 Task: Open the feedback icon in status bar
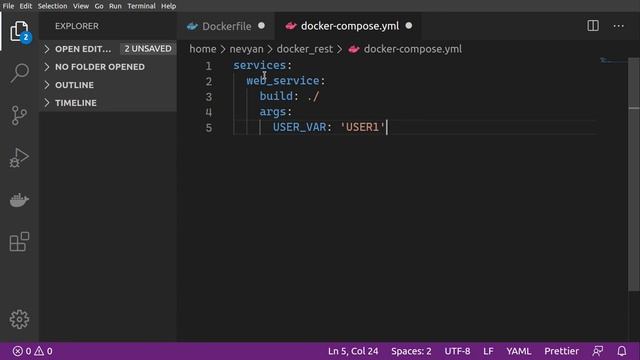coord(598,351)
